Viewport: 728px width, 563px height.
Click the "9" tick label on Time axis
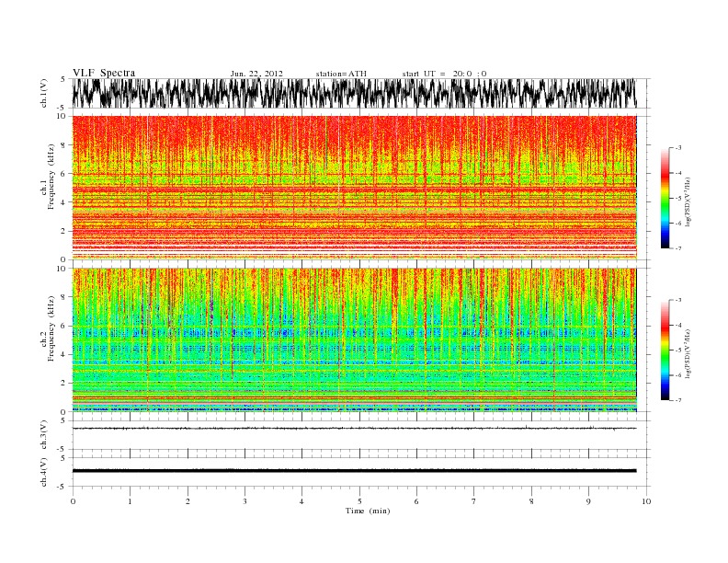coord(588,501)
